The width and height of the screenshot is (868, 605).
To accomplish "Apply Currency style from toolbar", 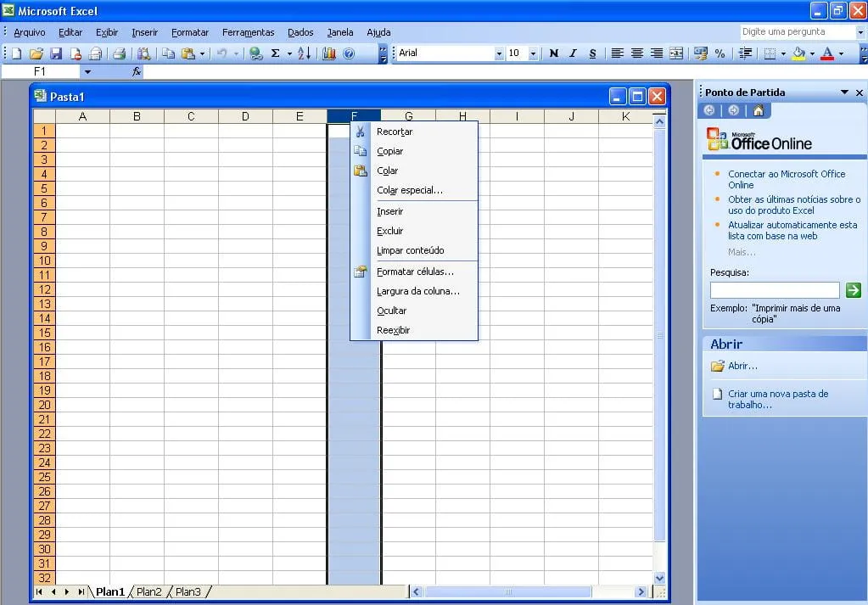I will pyautogui.click(x=700, y=53).
